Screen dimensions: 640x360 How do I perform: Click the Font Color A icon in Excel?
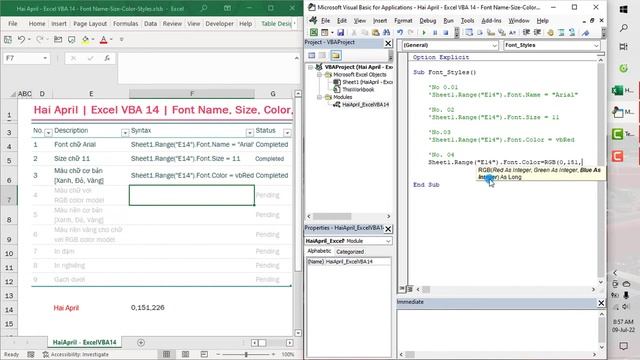[104, 40]
